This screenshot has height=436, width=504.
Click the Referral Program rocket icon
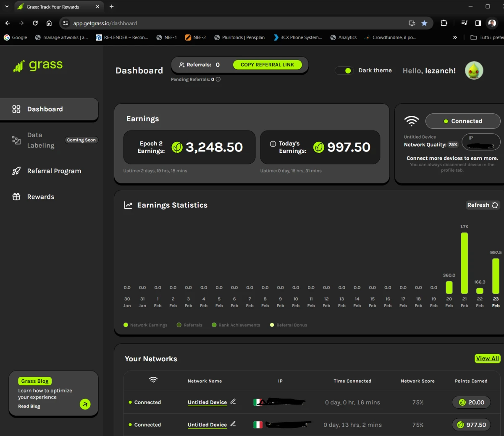(16, 171)
